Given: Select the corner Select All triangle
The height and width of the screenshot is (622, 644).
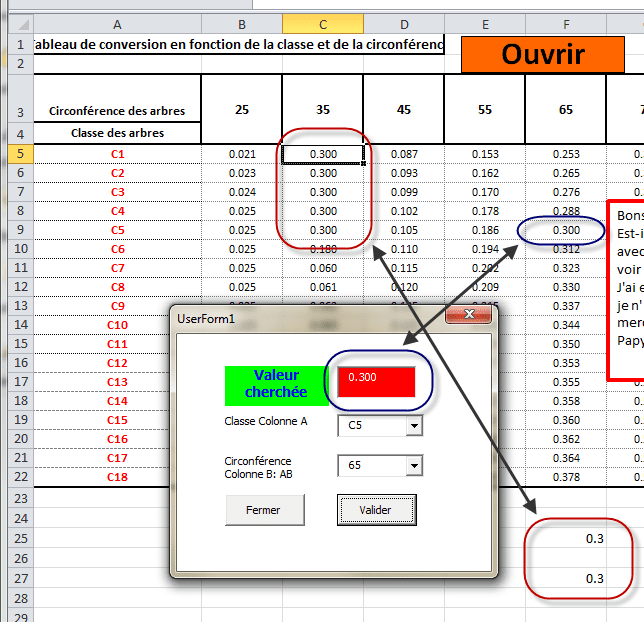Looking at the screenshot, I should coord(21,24).
